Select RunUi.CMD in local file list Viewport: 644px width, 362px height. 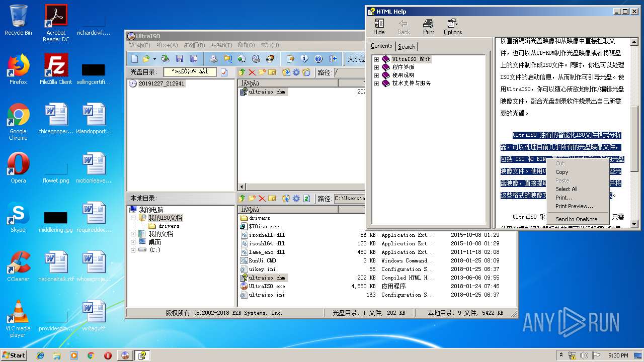click(x=263, y=260)
